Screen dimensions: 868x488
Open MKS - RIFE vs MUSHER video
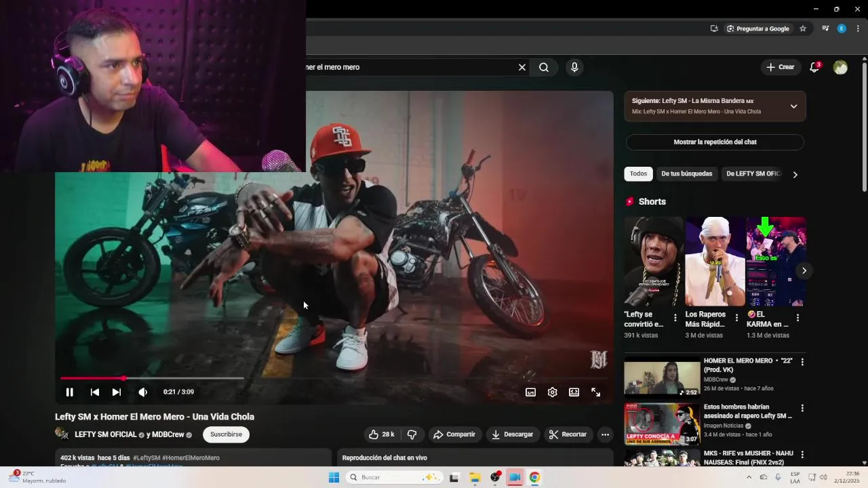tap(662, 458)
